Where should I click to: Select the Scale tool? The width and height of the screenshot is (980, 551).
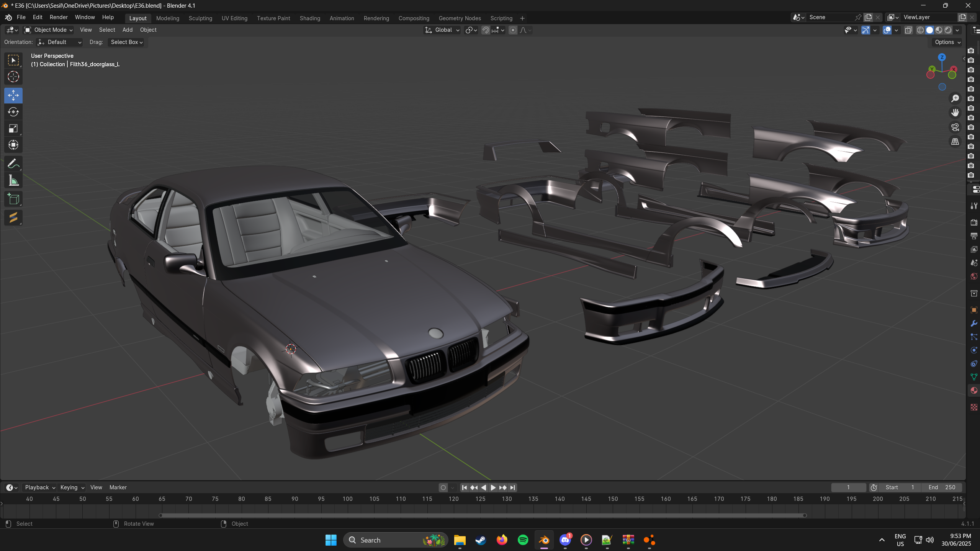click(x=13, y=128)
